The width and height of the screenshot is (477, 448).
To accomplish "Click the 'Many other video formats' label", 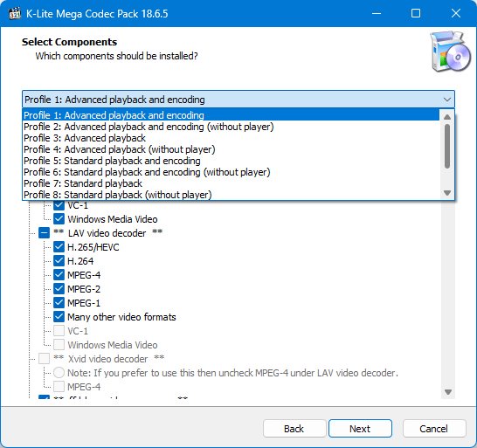I will [121, 317].
